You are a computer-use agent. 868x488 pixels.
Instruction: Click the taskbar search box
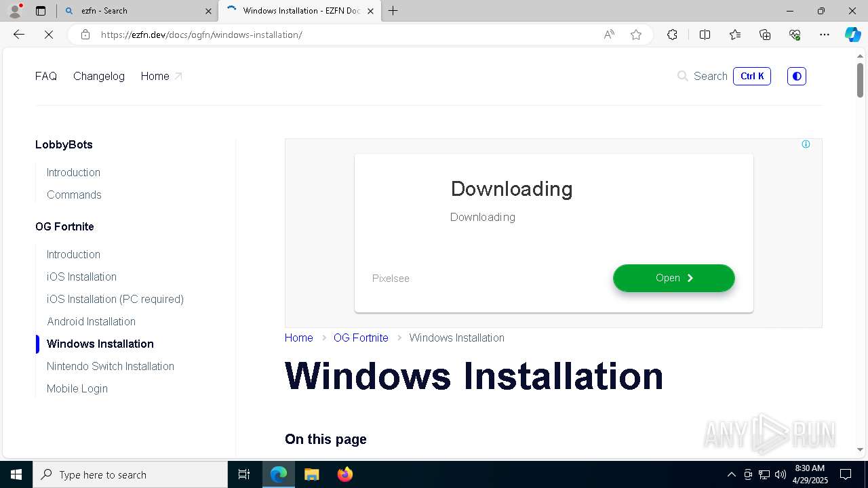pos(130,474)
